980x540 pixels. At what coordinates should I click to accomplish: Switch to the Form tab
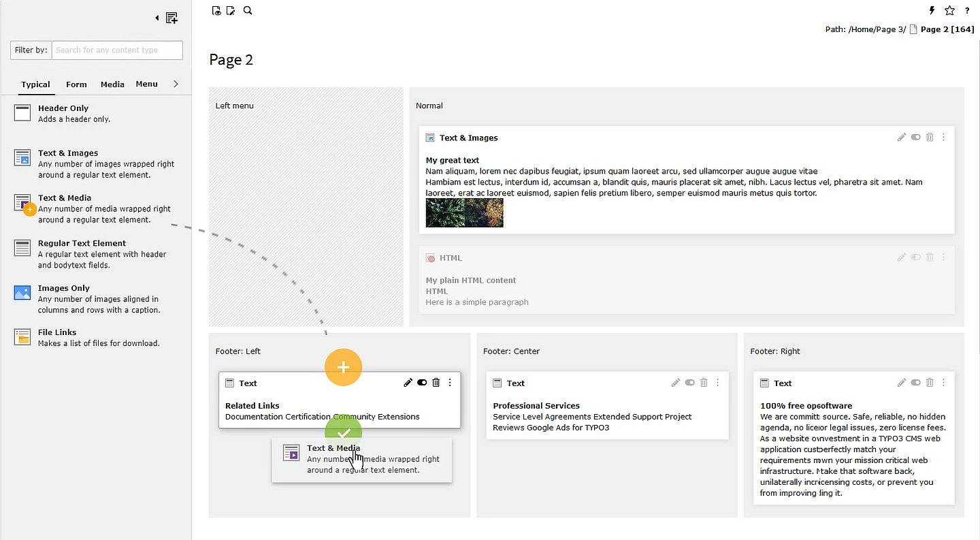pos(76,84)
